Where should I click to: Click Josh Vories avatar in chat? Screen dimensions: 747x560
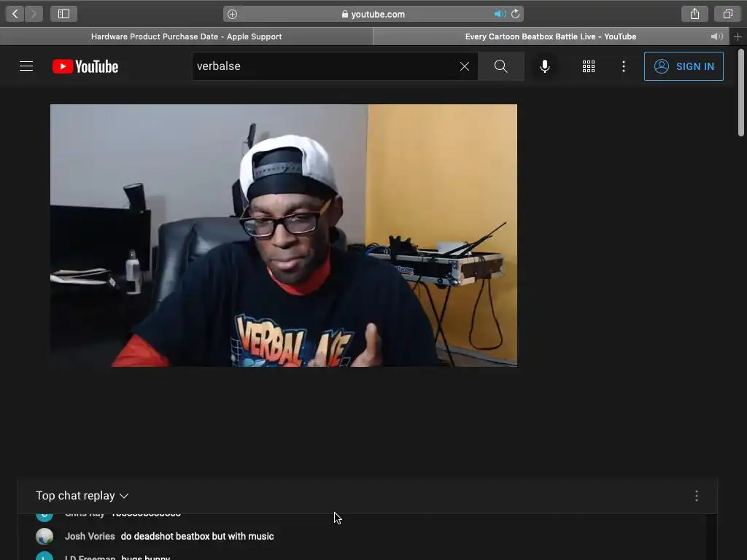click(x=44, y=536)
